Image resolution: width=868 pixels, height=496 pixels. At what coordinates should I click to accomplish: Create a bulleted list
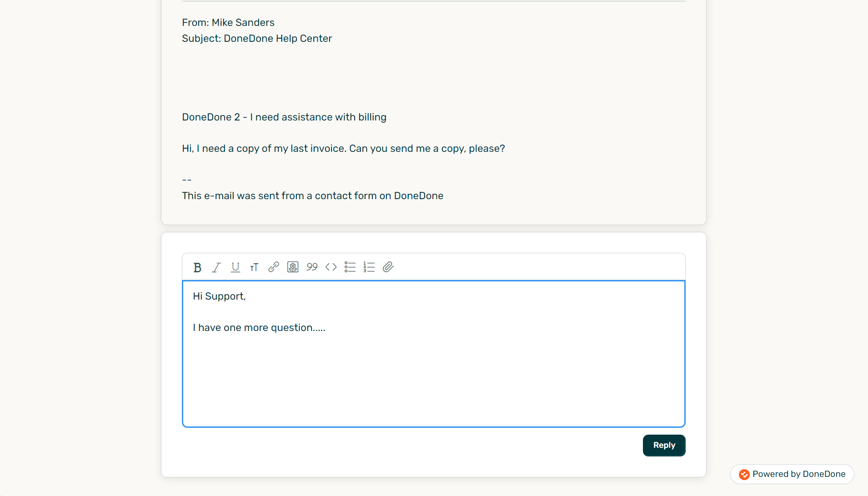pyautogui.click(x=350, y=267)
